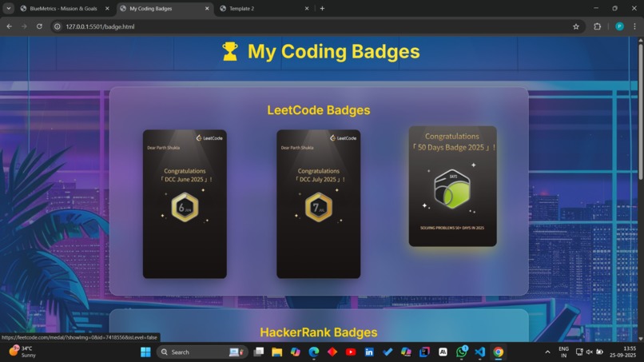Screen dimensions: 644x362
Task: Reload the badge.html page
Action: pyautogui.click(x=39, y=26)
